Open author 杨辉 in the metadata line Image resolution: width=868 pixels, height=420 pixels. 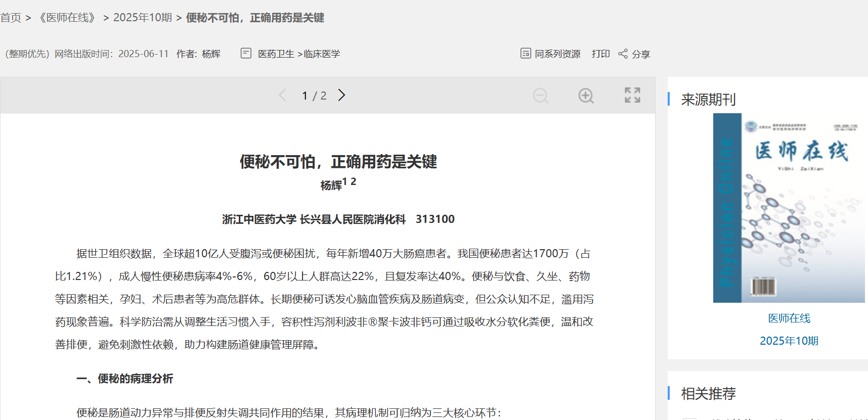[x=211, y=54]
